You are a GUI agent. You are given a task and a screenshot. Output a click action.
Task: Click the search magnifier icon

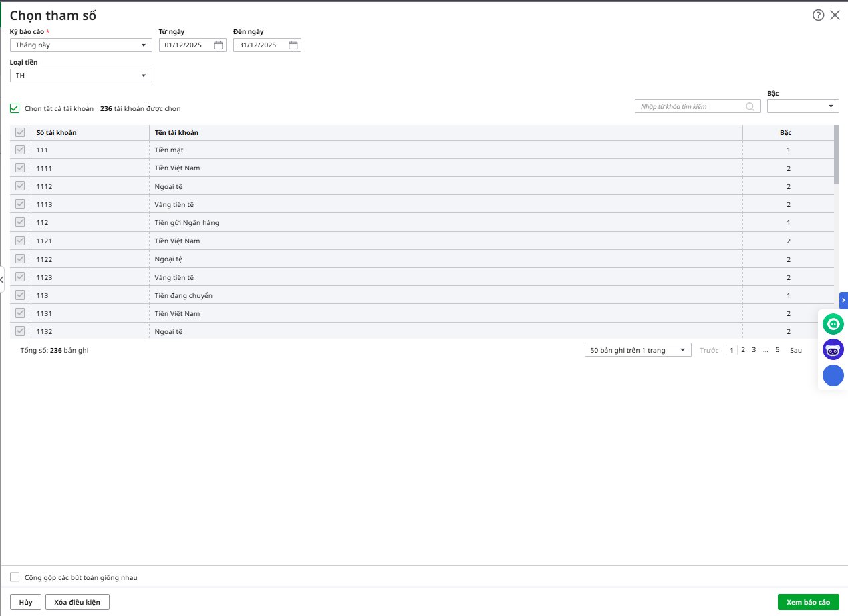pos(750,106)
